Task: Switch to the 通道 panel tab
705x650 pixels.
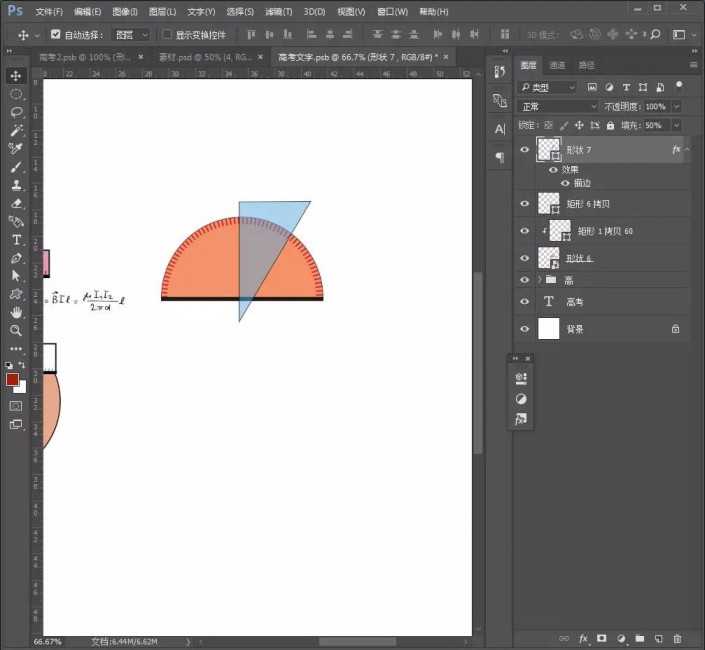Action: pos(557,65)
